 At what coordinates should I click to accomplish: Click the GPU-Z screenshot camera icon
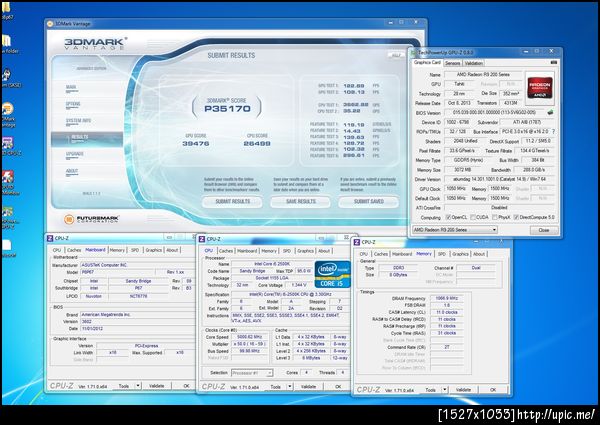pyautogui.click(x=553, y=62)
